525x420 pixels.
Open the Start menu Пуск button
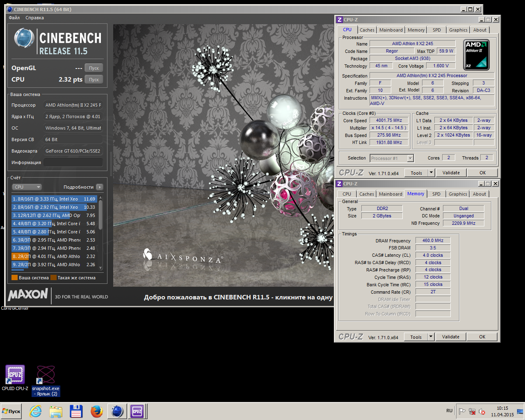tap(11, 411)
